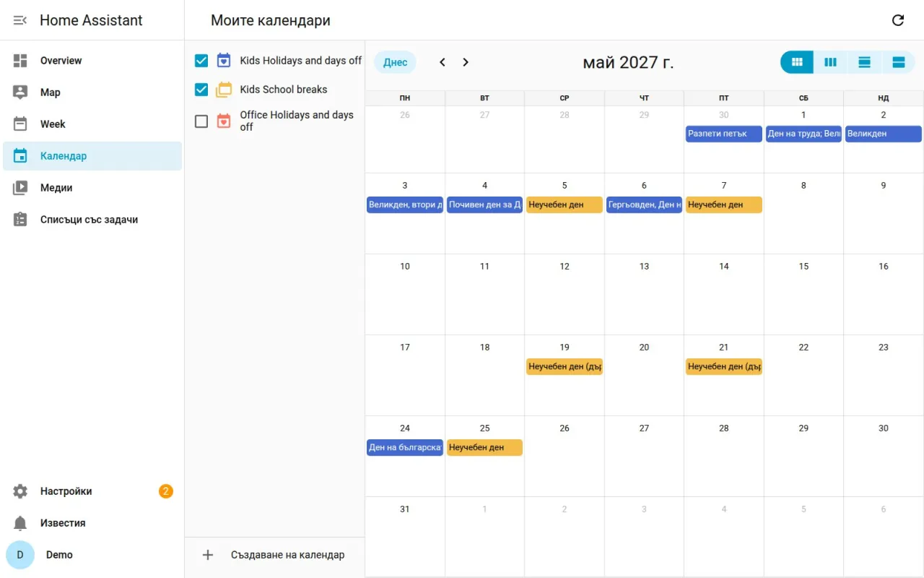Open Ден на труда event on May 1

pyautogui.click(x=803, y=134)
